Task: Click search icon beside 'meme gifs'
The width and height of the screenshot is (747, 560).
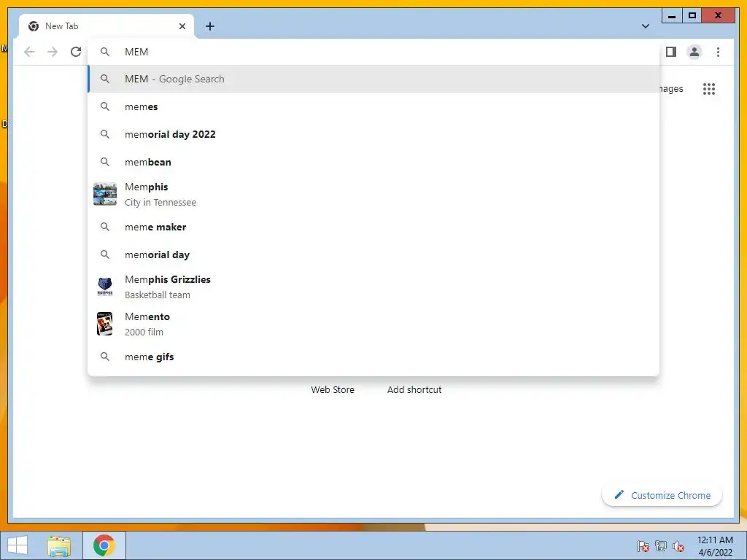Action: click(x=105, y=357)
